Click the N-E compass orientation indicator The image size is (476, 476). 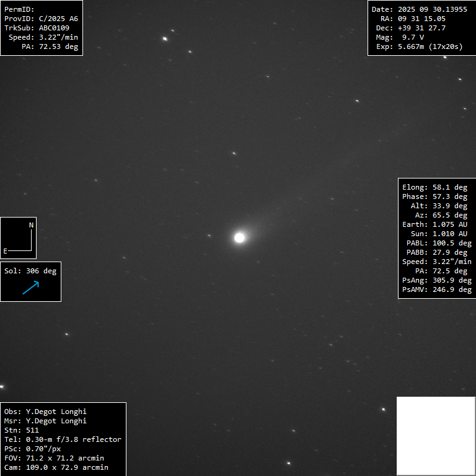(x=19, y=238)
